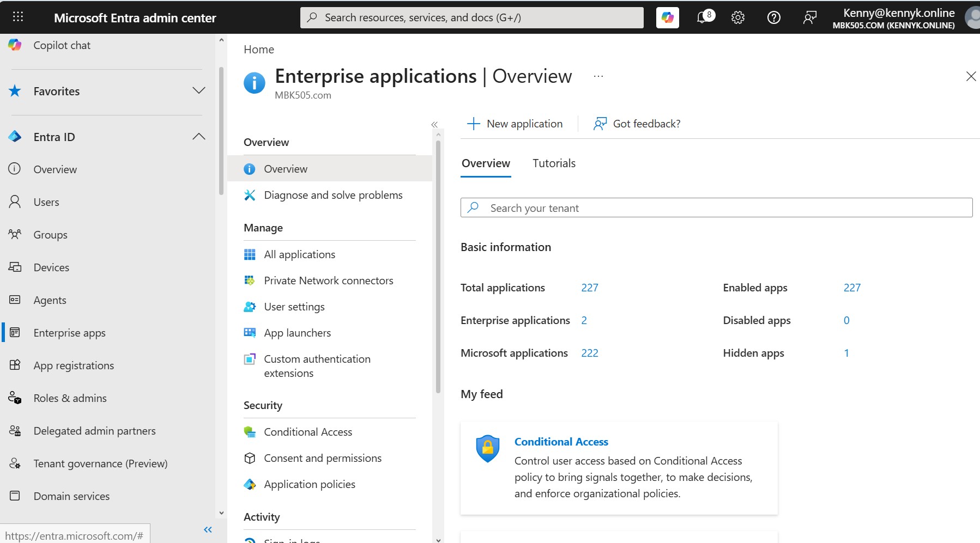Close the Enterprise applications blade

coord(971,76)
